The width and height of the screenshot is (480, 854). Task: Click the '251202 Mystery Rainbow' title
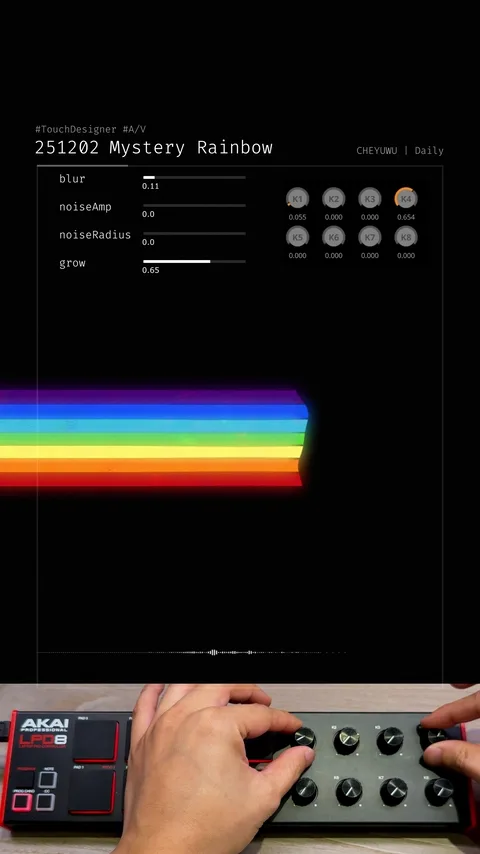click(x=154, y=148)
